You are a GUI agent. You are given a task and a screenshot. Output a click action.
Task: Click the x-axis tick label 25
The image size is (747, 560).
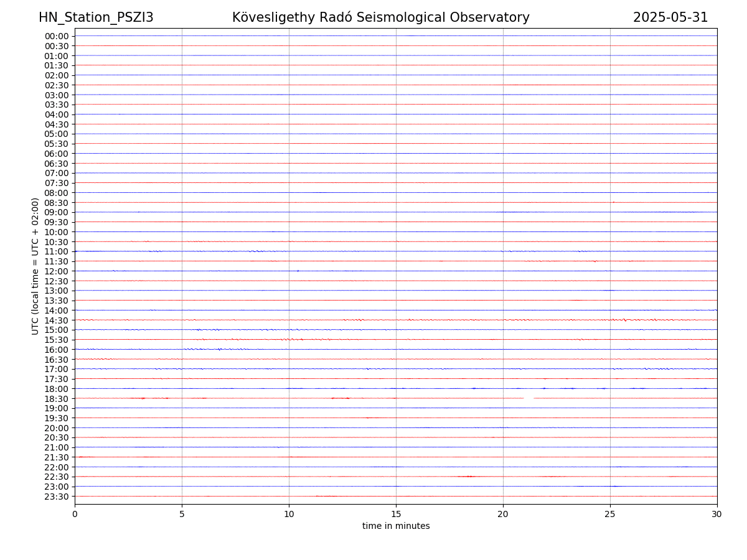point(610,514)
